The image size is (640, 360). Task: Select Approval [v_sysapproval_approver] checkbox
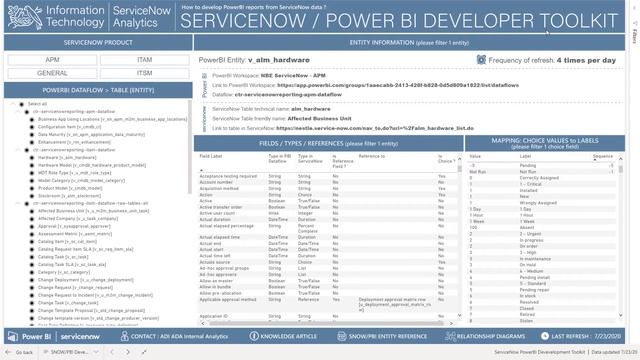(x=32, y=227)
